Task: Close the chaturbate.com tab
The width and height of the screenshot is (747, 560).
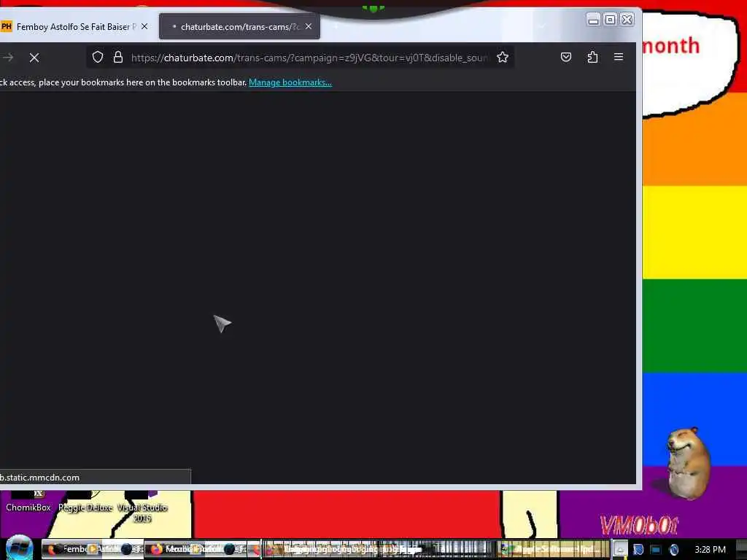Action: (x=309, y=26)
